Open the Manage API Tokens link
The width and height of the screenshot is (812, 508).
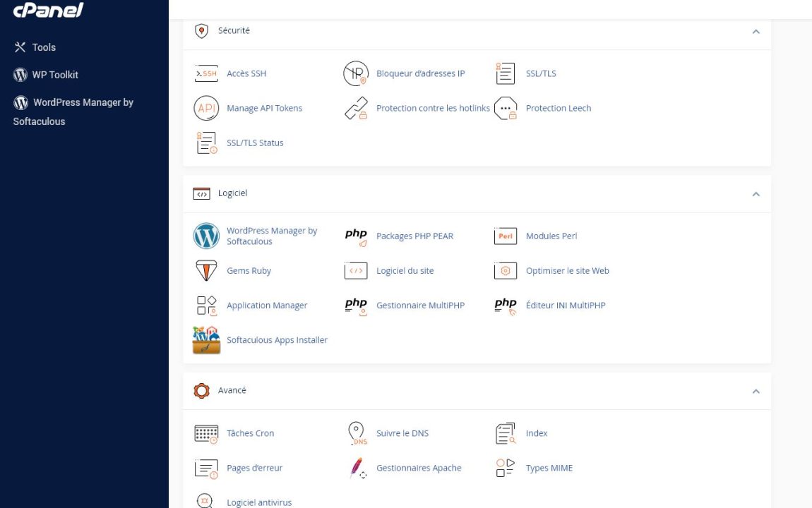(265, 108)
